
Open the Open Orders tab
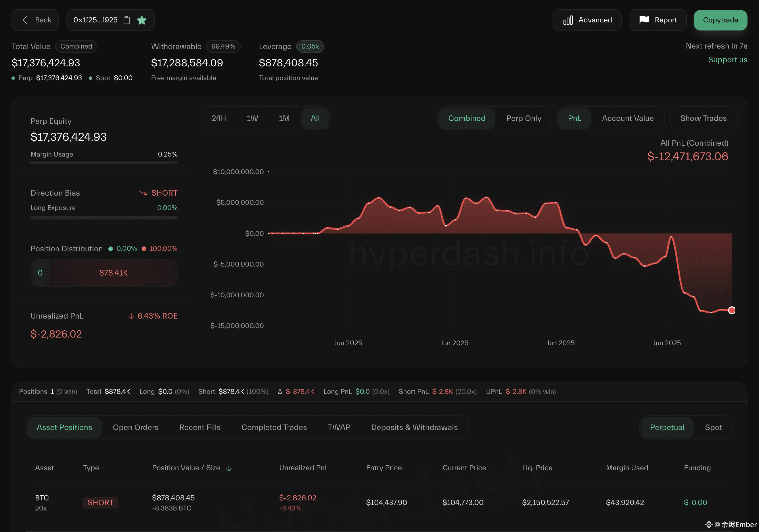[135, 427]
